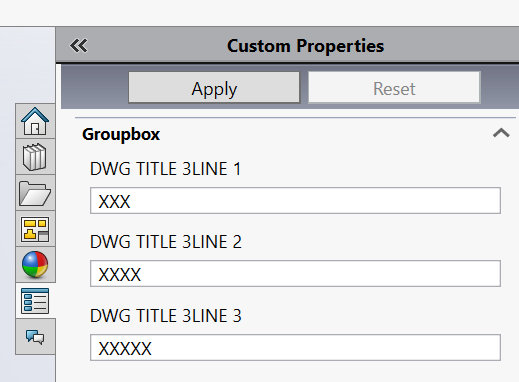Focus the DWG TITLE 3LINE 1 field
Image resolution: width=519 pixels, height=382 pixels.
pos(295,201)
